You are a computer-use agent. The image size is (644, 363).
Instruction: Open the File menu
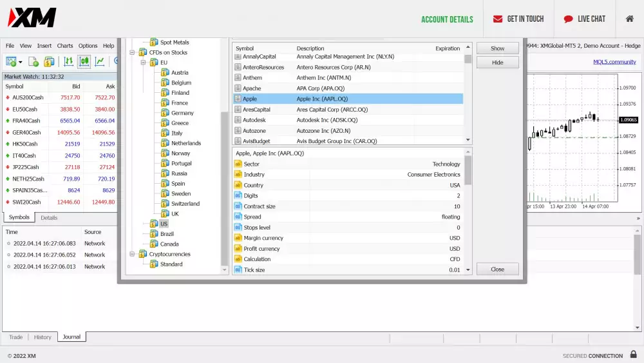[x=10, y=46]
